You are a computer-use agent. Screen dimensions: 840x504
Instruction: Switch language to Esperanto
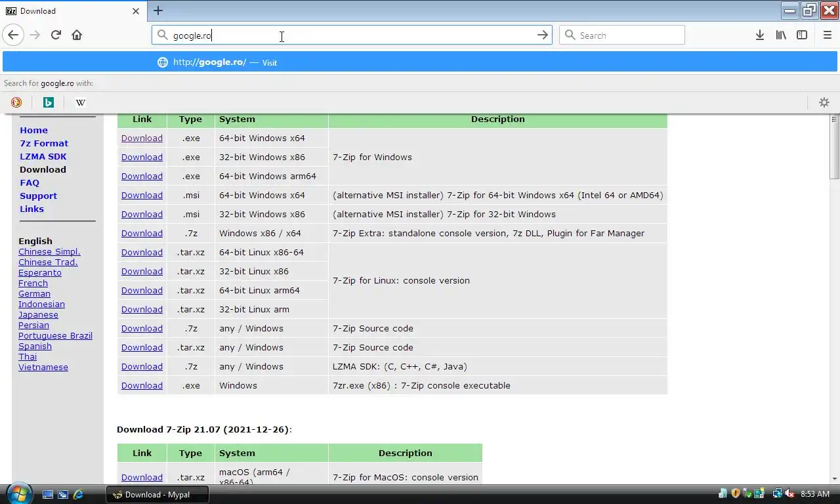pyautogui.click(x=40, y=272)
